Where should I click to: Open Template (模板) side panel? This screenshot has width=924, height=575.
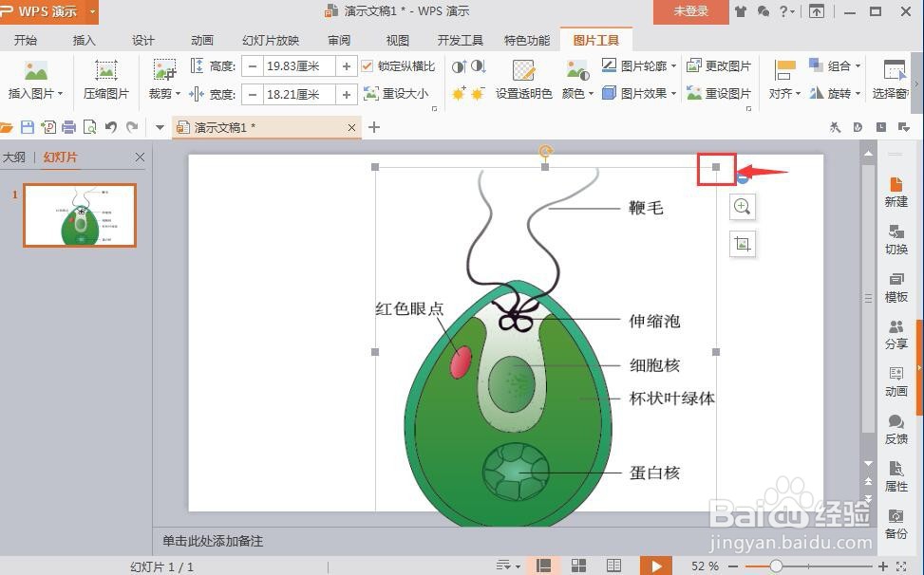tap(896, 287)
